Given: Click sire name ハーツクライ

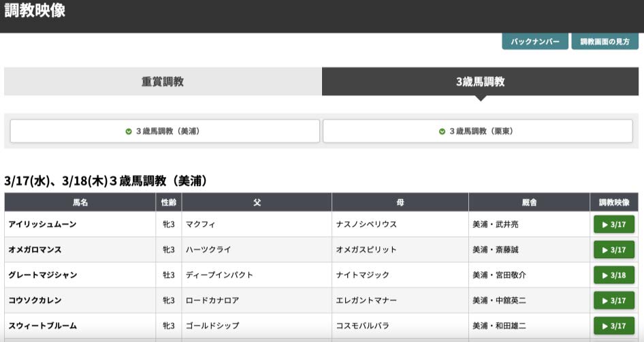Looking at the screenshot, I should click(x=208, y=250).
